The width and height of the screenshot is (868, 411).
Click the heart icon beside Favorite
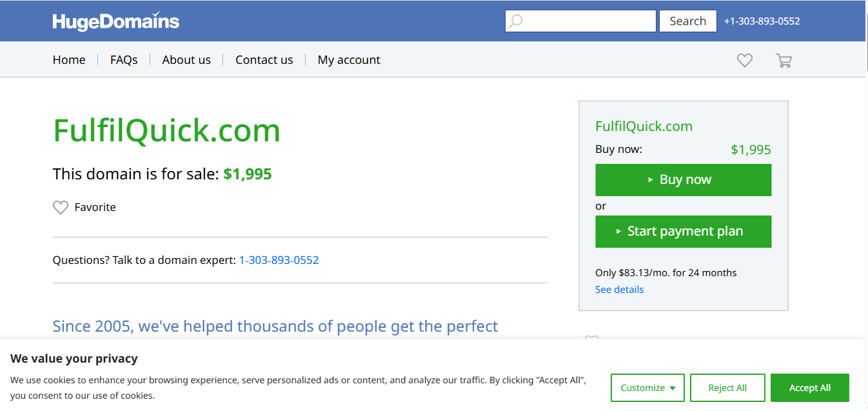[60, 208]
